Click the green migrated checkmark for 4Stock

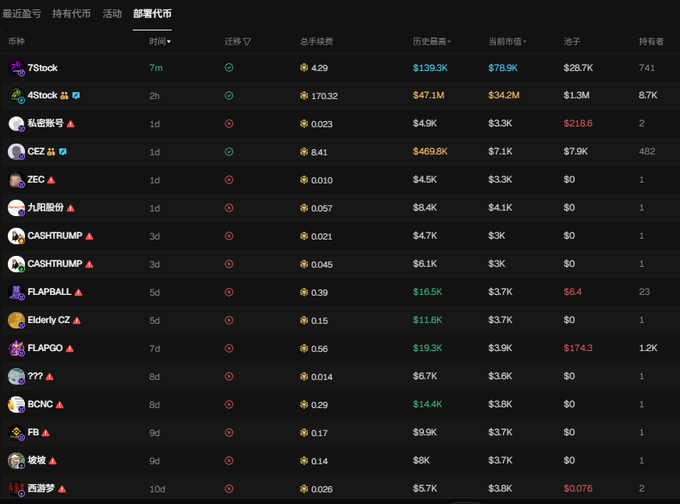[x=229, y=95]
